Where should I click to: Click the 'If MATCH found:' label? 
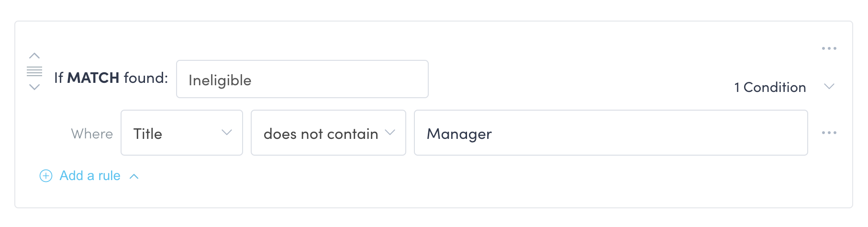111,78
